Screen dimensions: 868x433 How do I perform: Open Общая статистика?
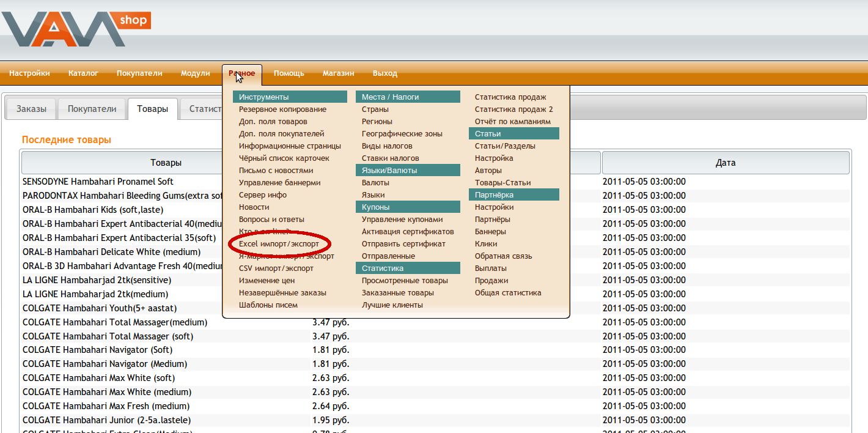click(x=508, y=293)
